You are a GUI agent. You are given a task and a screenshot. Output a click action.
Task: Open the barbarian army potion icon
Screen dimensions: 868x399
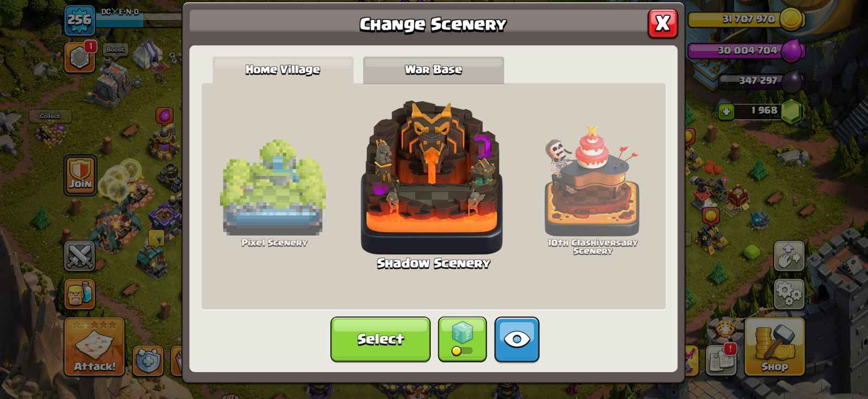click(x=80, y=294)
